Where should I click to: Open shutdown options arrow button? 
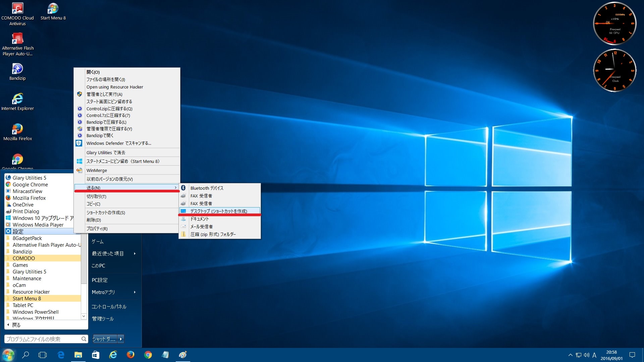[121, 339]
